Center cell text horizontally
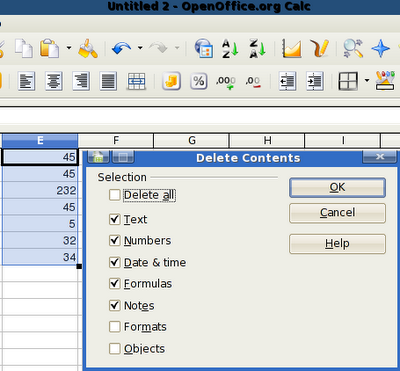Screen dimensions: 400x371 (54, 81)
